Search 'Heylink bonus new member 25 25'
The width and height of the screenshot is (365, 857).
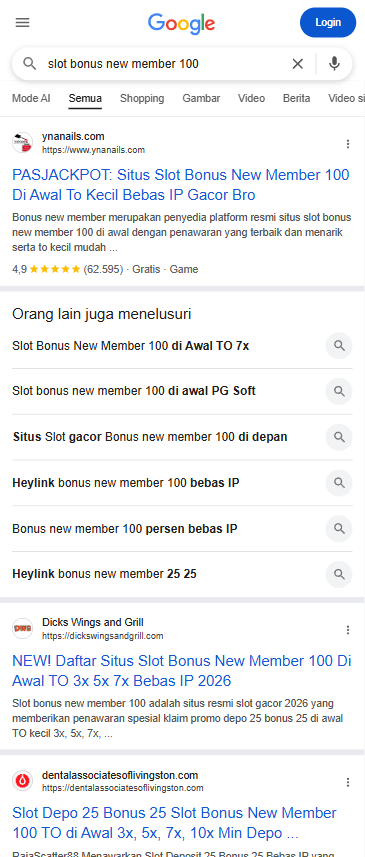[x=104, y=574]
